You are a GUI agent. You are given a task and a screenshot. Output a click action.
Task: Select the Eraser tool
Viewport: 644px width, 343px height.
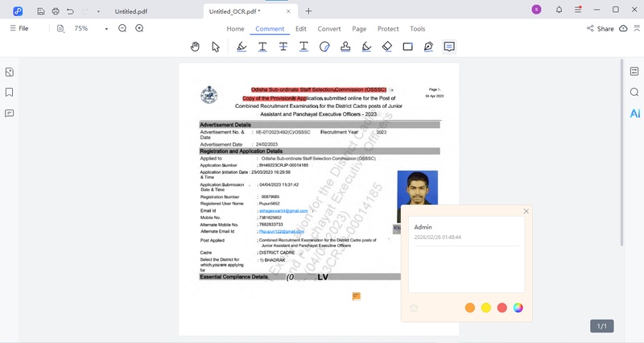pyautogui.click(x=387, y=47)
